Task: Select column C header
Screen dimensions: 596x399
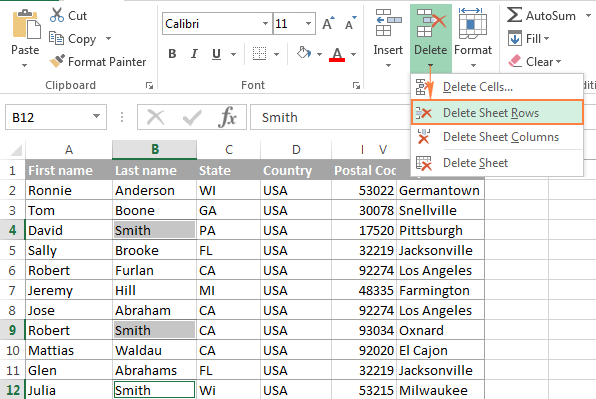Action: click(229, 150)
